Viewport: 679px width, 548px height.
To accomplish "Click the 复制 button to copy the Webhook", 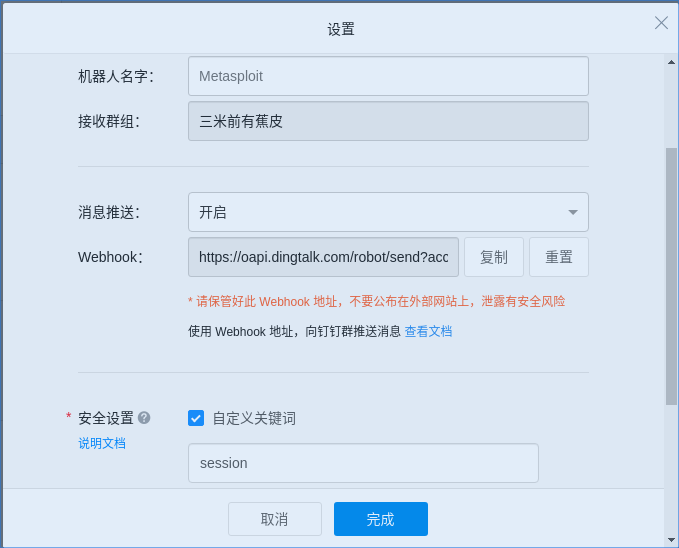I will (494, 257).
